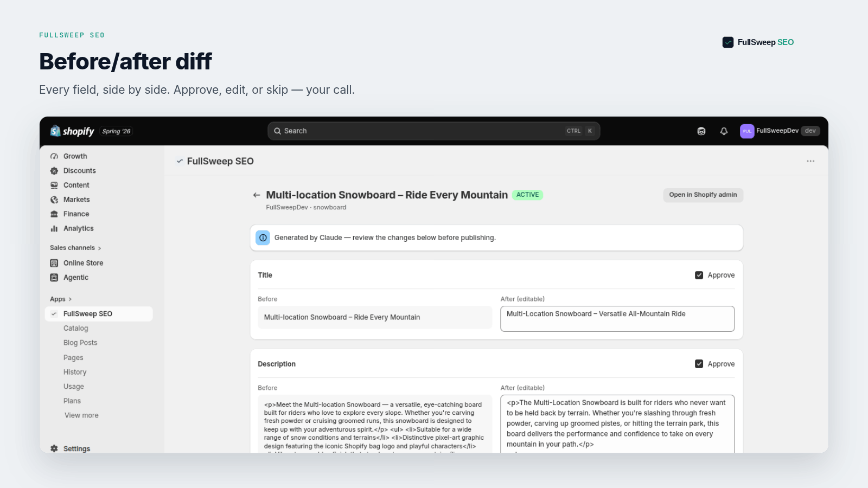
Task: Click the Finance bank icon
Action: (x=54, y=214)
